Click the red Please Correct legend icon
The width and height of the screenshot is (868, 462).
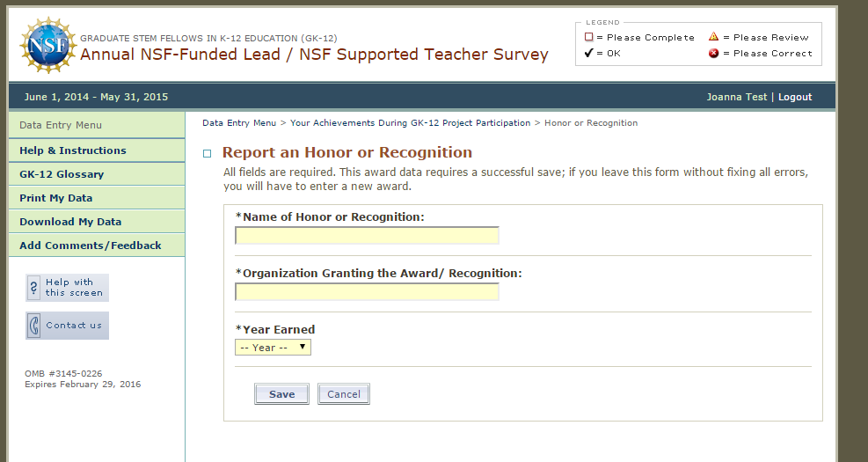[x=714, y=53]
